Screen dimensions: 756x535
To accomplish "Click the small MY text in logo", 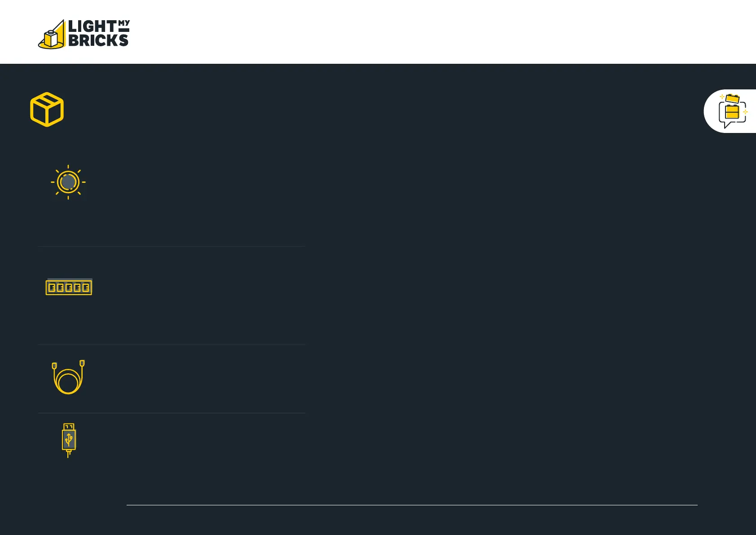I will click(124, 23).
